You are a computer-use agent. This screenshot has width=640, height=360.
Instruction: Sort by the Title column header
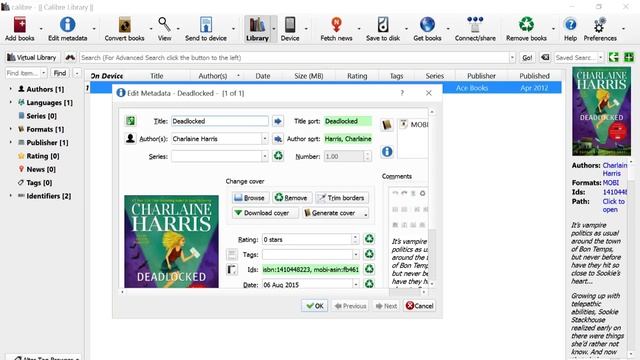(157, 76)
